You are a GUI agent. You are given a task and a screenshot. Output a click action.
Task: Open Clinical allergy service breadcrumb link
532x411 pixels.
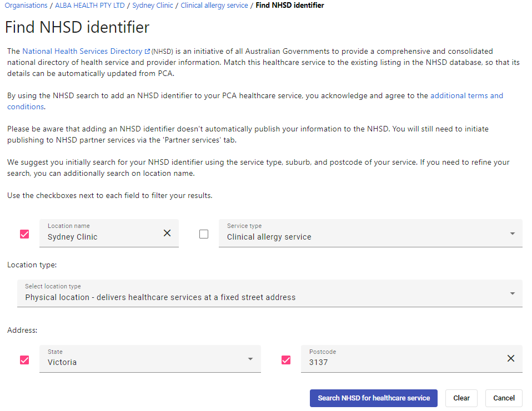pos(214,6)
